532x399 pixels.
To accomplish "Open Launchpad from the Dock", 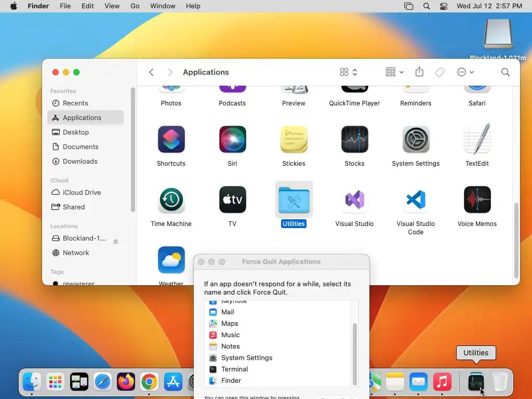I will pyautogui.click(x=55, y=382).
